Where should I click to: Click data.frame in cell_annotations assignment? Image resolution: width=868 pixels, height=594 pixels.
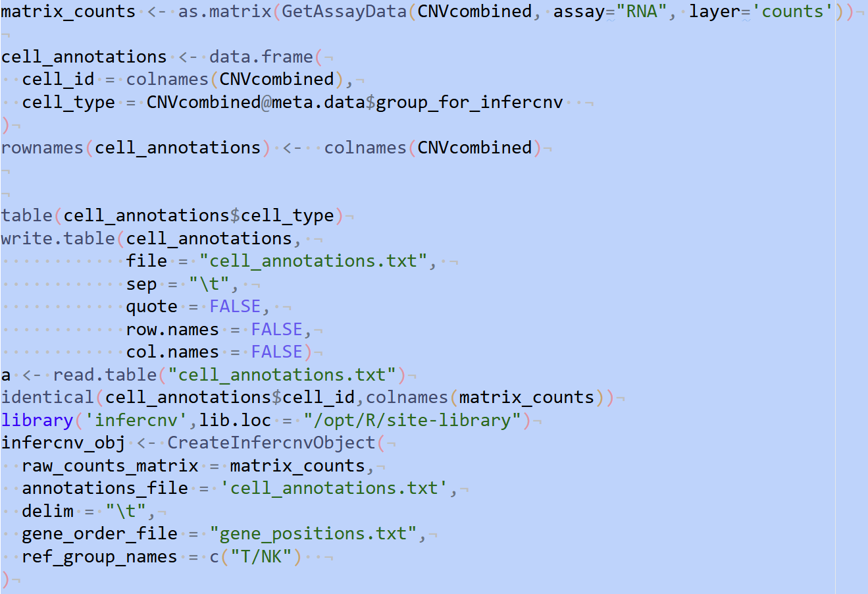coord(261,57)
